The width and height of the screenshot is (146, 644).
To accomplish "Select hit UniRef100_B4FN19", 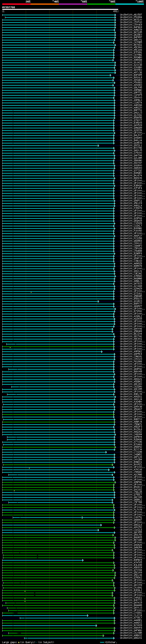I will [131, 27].
